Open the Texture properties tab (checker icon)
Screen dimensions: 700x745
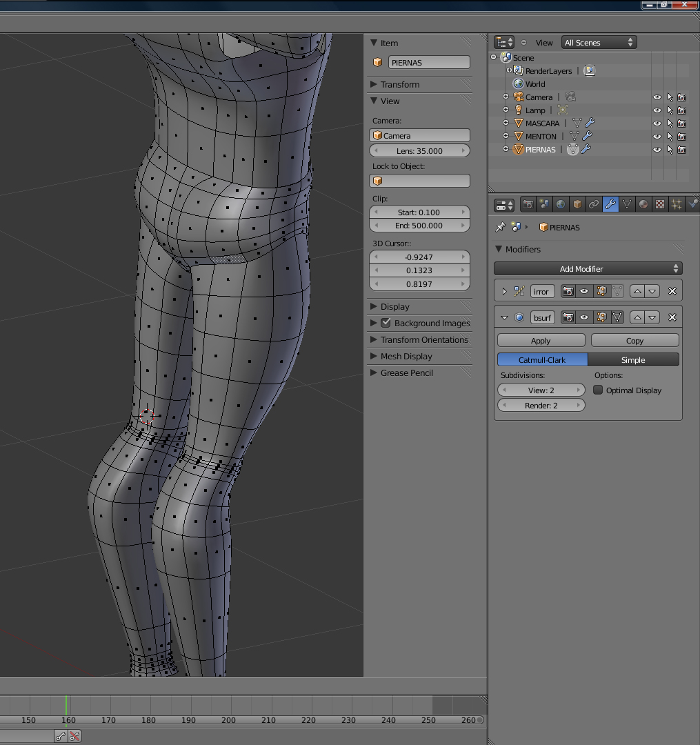click(660, 205)
